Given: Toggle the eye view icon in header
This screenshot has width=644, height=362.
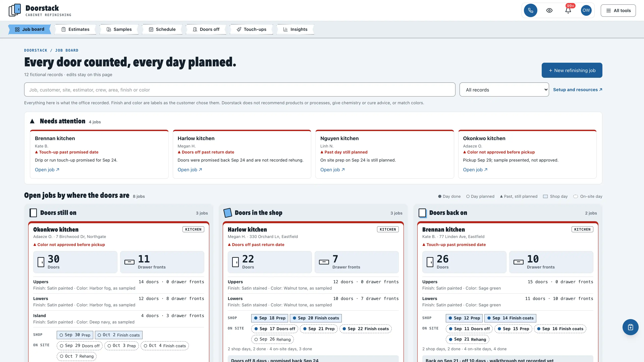Looking at the screenshot, I should click(x=549, y=11).
